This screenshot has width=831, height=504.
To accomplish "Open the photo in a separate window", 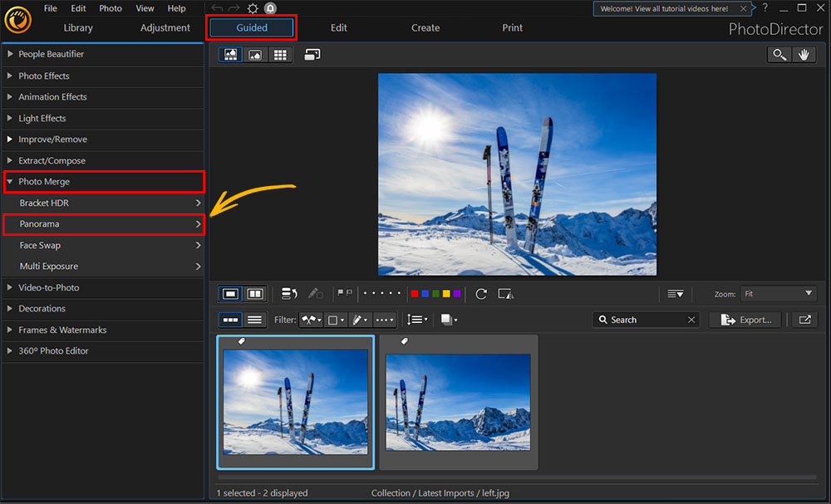I will (804, 319).
